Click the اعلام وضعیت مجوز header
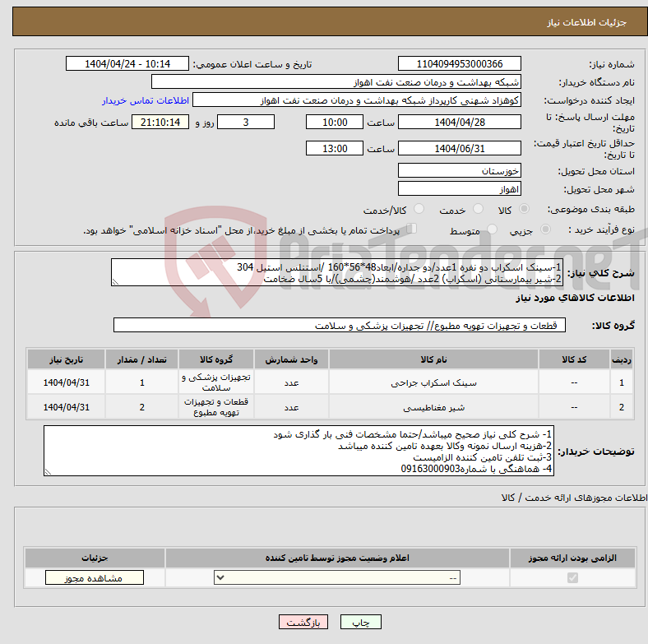This screenshot has height=644, width=648. click(337, 558)
